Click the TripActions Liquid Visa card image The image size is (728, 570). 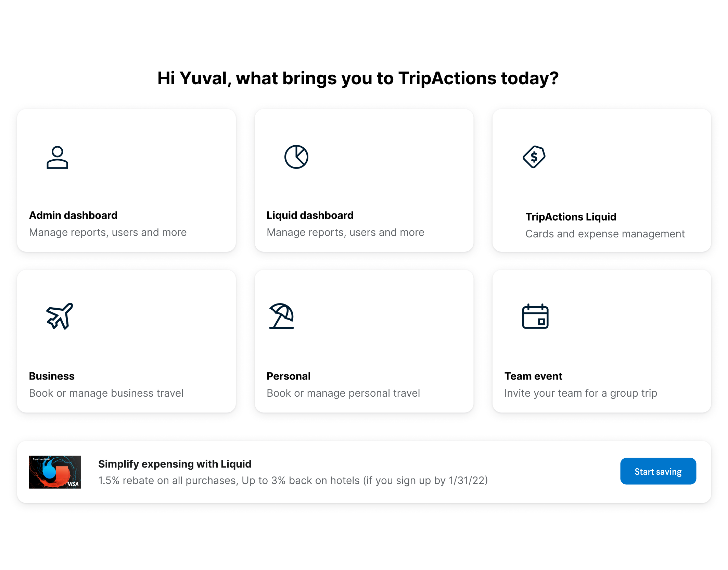55,472
